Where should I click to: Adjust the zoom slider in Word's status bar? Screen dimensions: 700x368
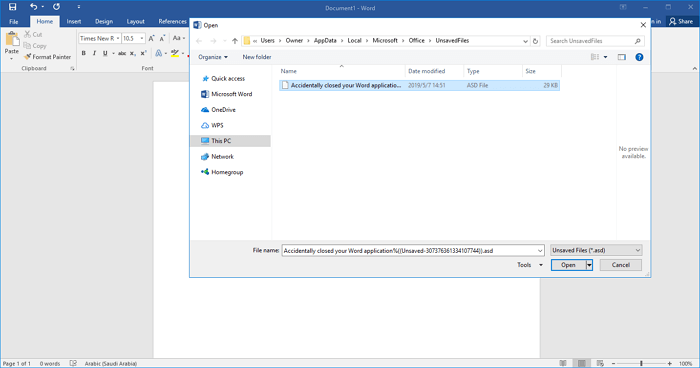[641, 364]
